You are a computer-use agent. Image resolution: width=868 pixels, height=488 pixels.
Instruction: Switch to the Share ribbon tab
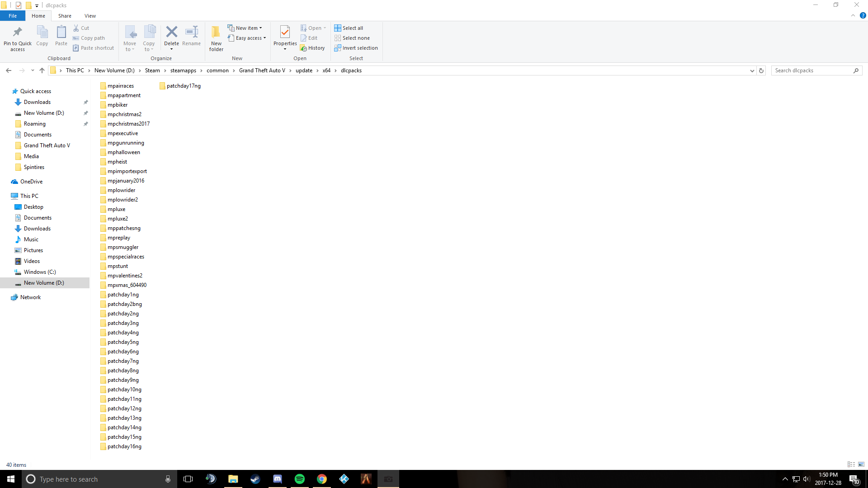(x=65, y=16)
